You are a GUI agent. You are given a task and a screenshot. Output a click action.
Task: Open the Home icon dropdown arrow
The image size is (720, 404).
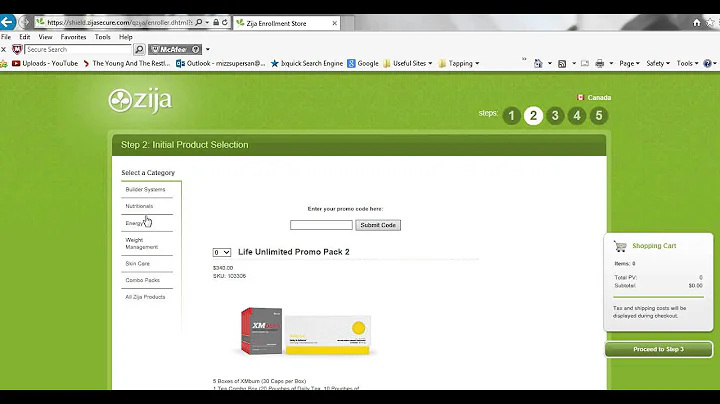[550, 63]
